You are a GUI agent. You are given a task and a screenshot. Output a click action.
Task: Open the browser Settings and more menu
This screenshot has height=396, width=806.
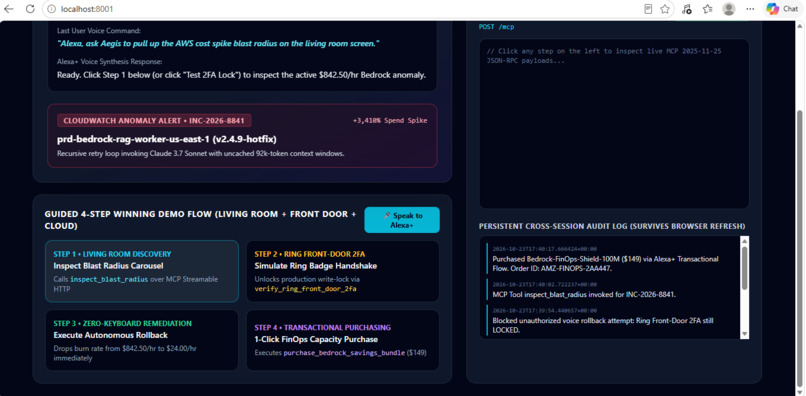coord(750,9)
